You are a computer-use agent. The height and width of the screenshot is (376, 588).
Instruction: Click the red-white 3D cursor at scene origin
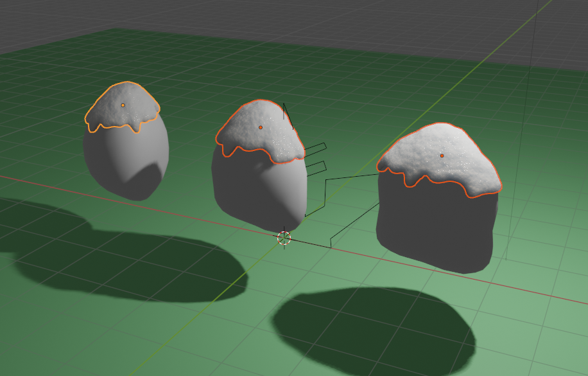click(x=284, y=238)
